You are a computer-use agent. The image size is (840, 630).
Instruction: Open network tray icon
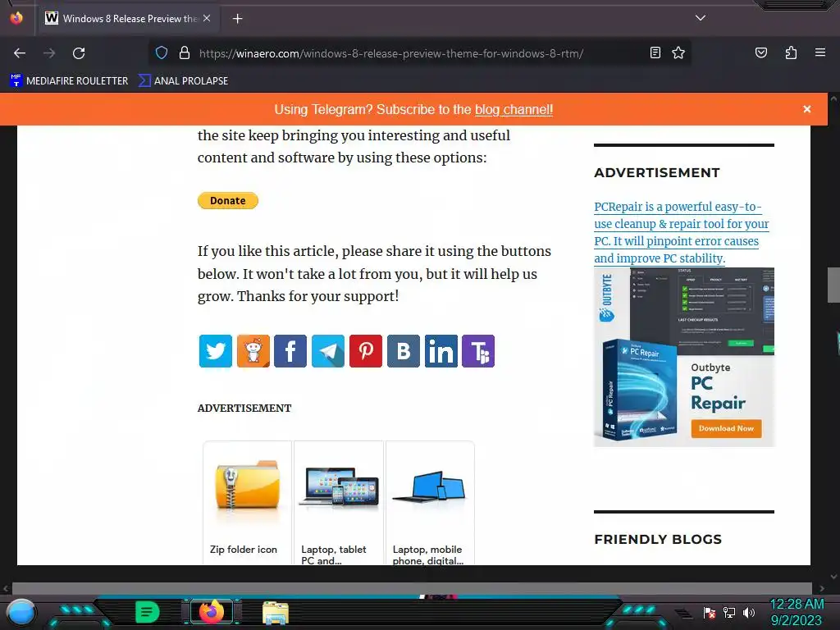click(x=729, y=612)
